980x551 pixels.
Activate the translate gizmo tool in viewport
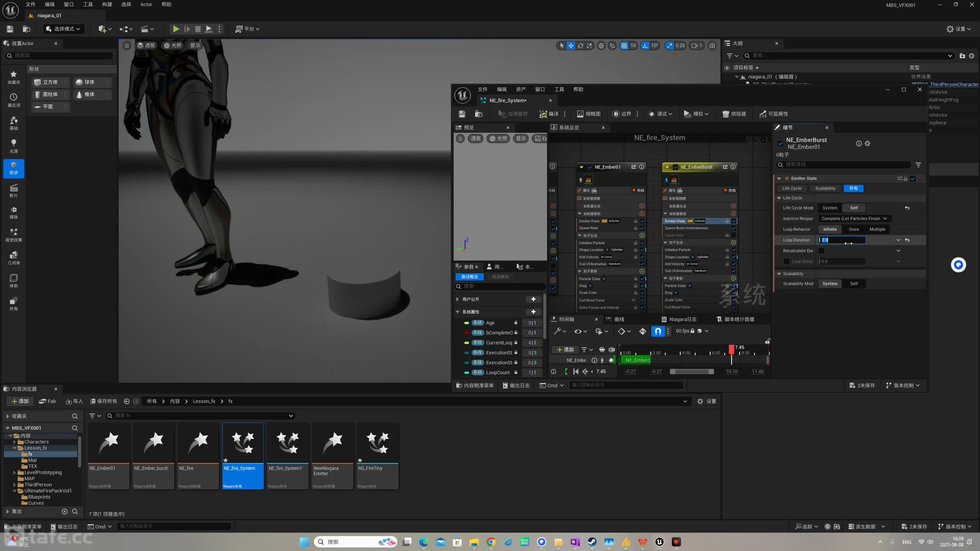[571, 46]
